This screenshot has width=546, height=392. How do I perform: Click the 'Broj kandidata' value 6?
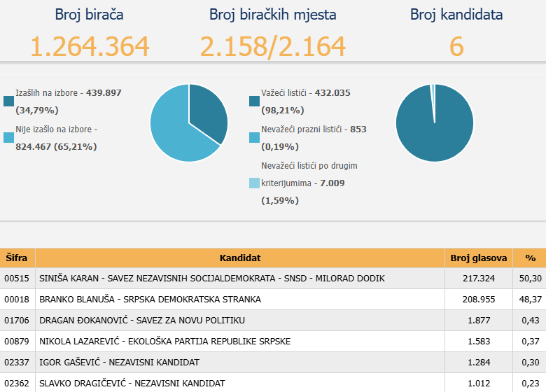point(456,46)
